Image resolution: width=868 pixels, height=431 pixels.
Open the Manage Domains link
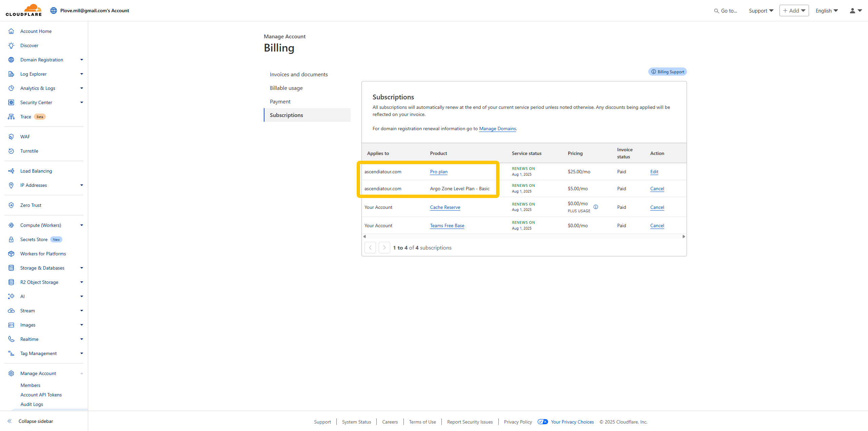tap(497, 129)
